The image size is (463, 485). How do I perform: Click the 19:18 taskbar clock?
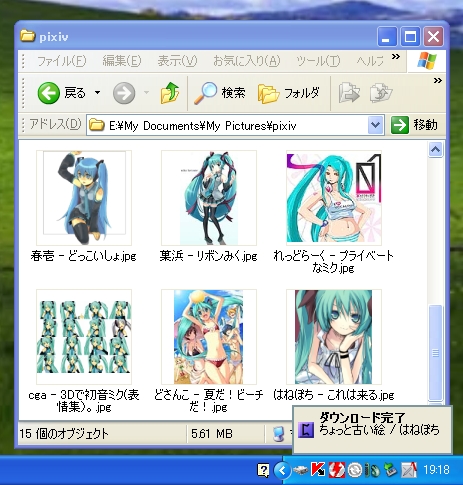click(x=436, y=470)
